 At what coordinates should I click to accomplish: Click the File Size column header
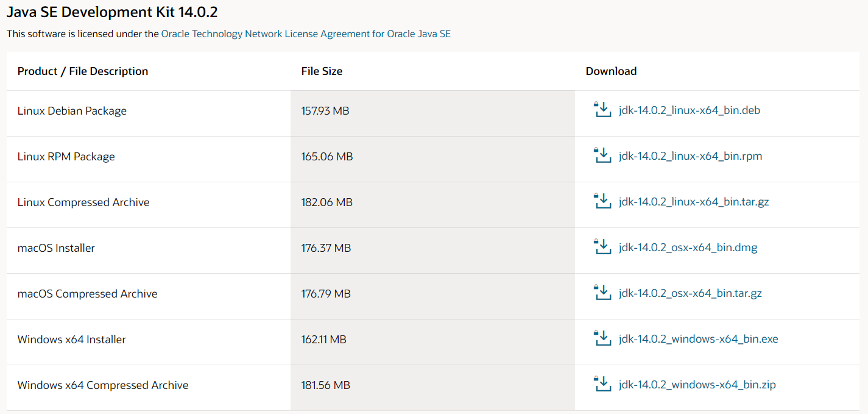tap(322, 71)
